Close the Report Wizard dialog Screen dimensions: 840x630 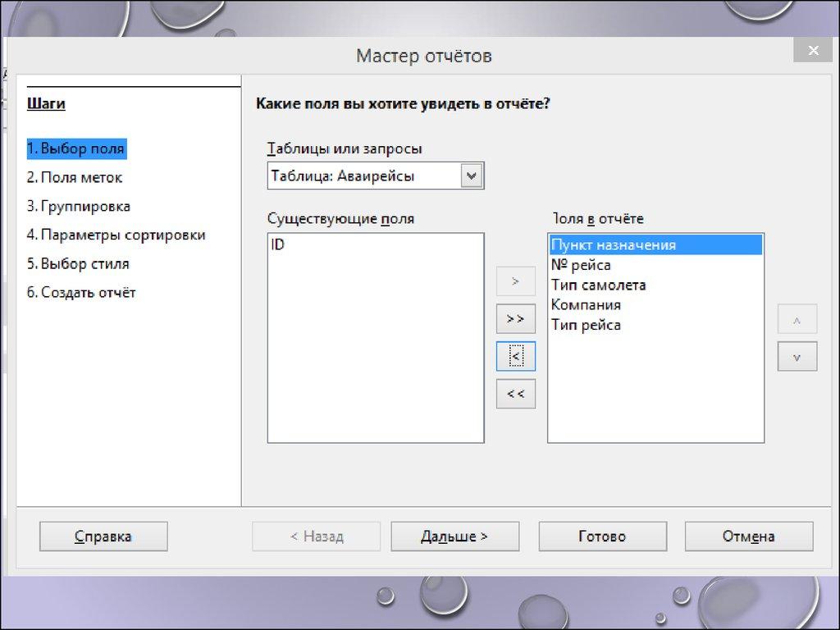813,51
